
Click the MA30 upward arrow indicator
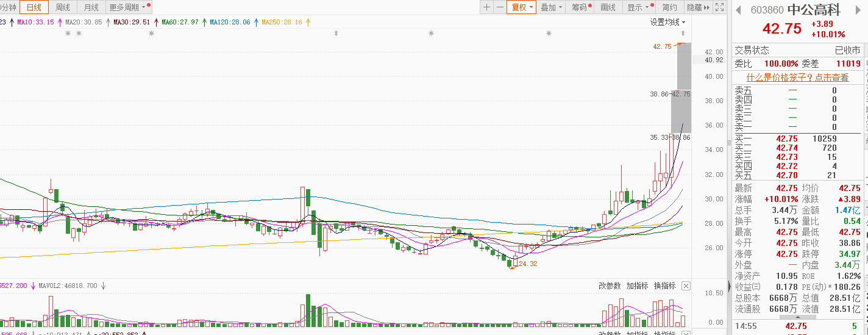tap(156, 23)
